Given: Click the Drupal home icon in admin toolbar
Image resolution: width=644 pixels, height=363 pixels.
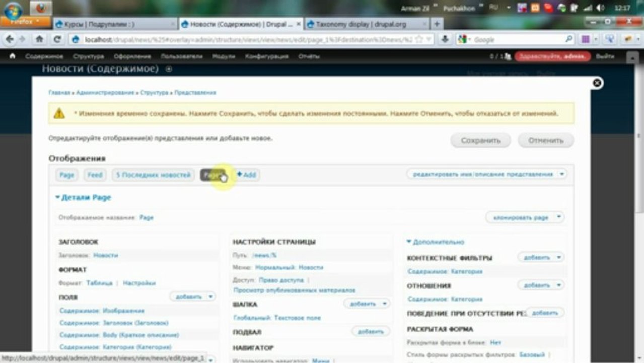Looking at the screenshot, I should pyautogui.click(x=13, y=56).
